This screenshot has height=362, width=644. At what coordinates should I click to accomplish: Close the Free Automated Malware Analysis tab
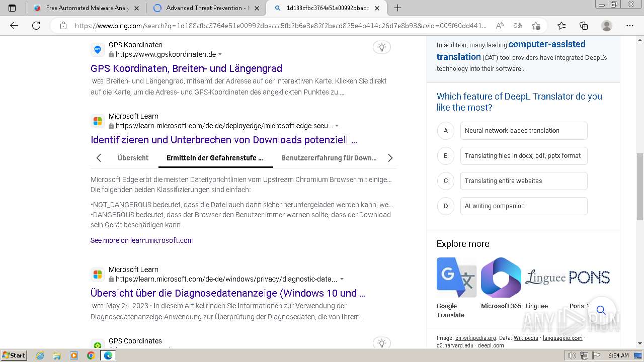click(x=137, y=8)
